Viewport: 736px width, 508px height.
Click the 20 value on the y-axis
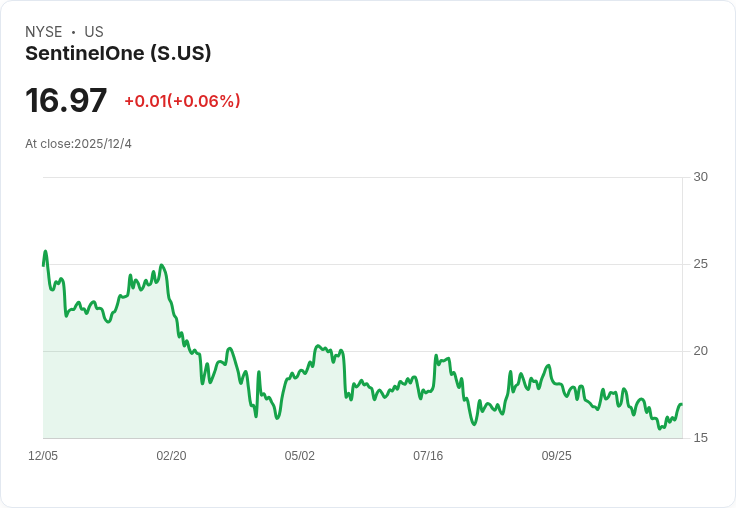700,351
